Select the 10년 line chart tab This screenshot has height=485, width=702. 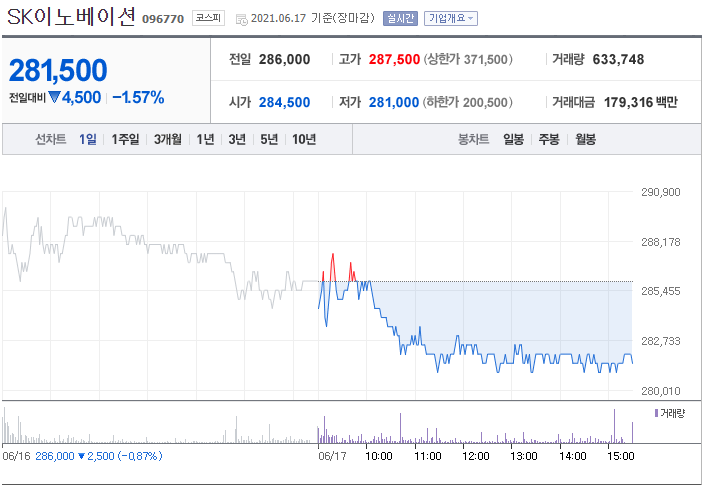pyautogui.click(x=304, y=139)
